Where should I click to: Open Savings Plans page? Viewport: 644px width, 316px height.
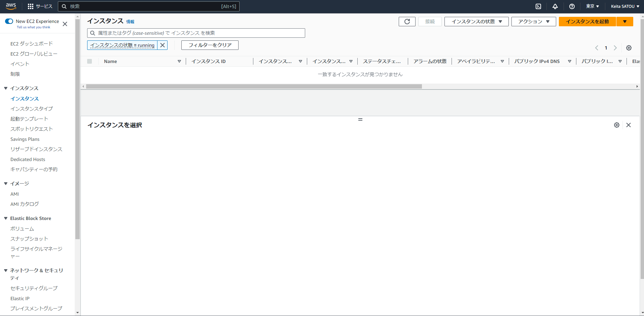click(x=25, y=139)
